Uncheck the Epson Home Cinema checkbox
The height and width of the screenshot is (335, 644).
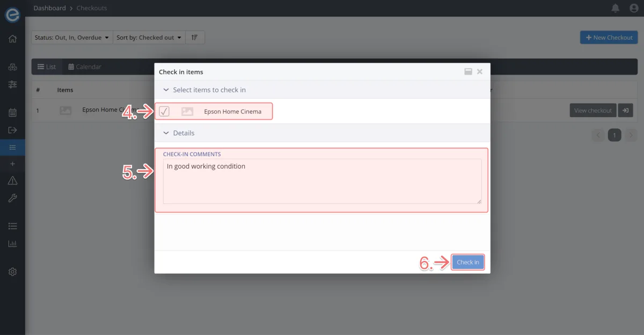point(164,112)
